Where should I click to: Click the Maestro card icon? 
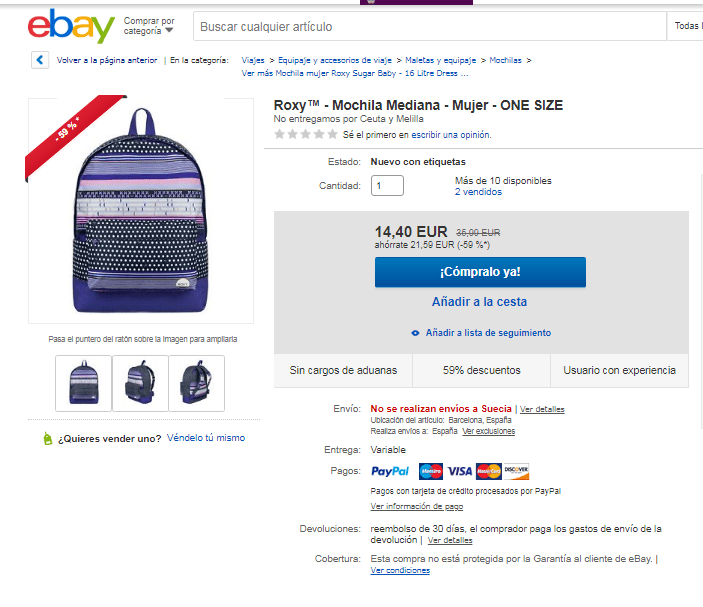point(431,471)
